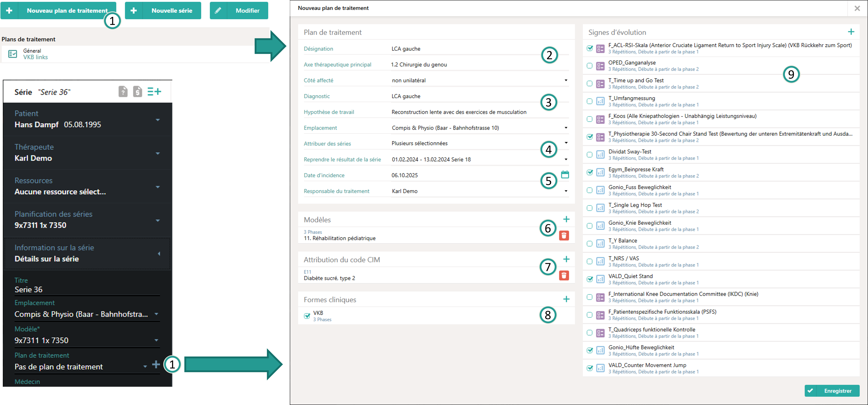Uncheck the Egym_Beinpresse Kraft checkbox

[589, 172]
